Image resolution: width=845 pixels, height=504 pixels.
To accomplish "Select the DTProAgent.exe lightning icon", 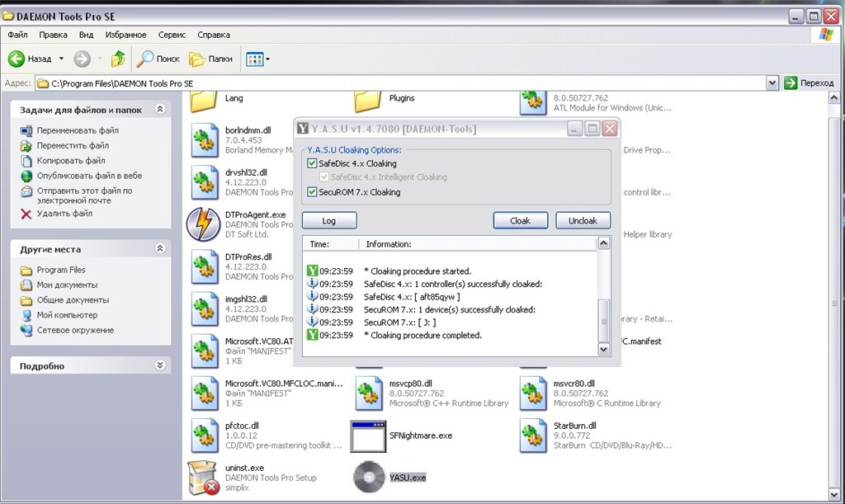I will [x=203, y=224].
